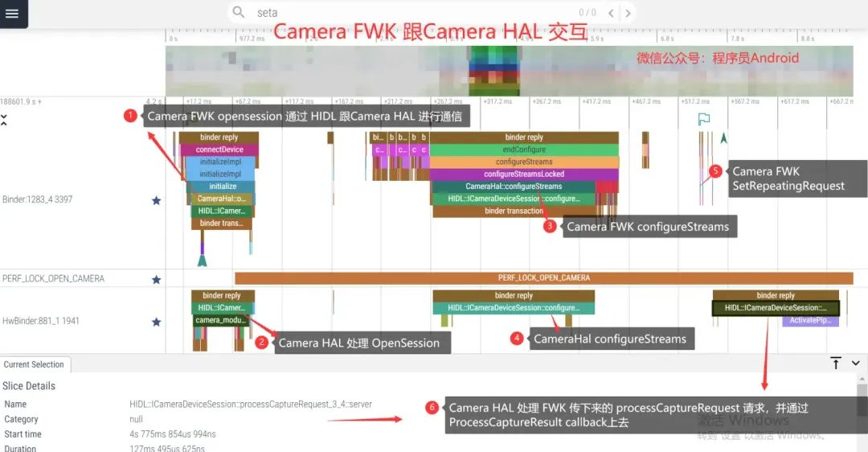Go to next search result
The height and width of the screenshot is (452, 868).
(628, 13)
